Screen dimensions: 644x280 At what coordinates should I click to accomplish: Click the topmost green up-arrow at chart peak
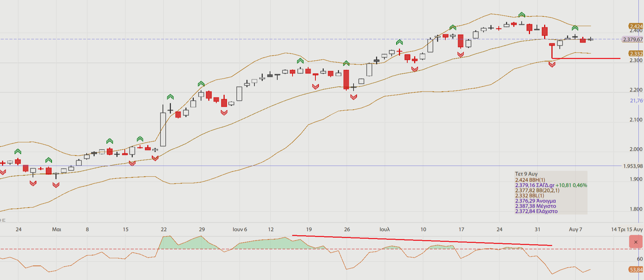click(x=522, y=15)
